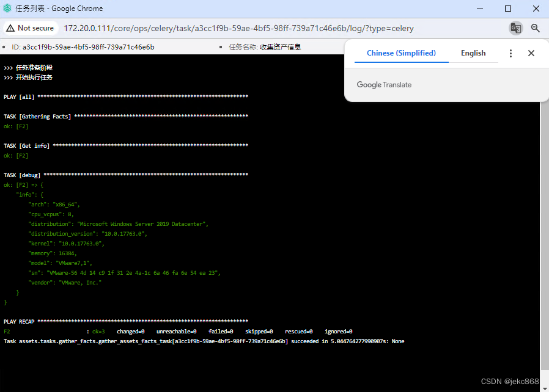Click the "model": "VMware7,1" line

pyautogui.click(x=61, y=263)
